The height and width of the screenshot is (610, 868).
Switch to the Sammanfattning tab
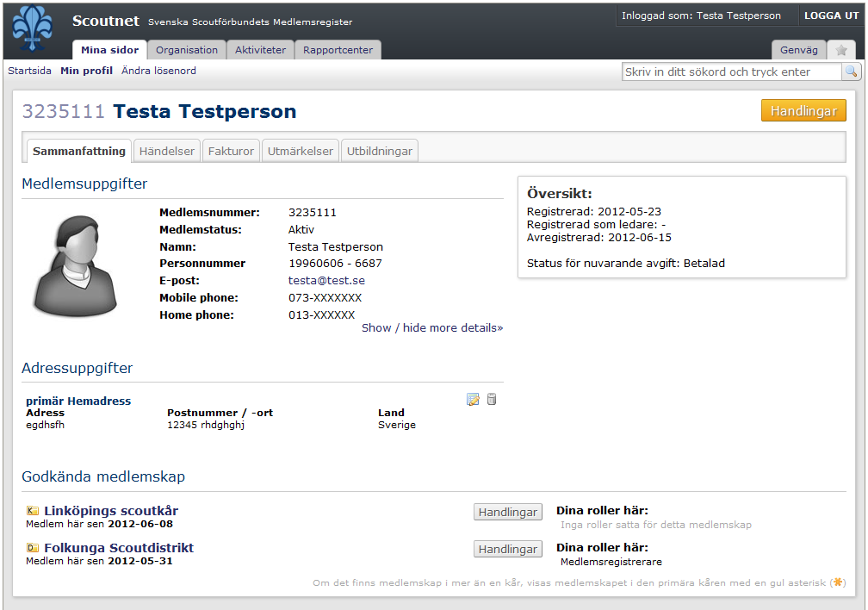click(x=79, y=152)
